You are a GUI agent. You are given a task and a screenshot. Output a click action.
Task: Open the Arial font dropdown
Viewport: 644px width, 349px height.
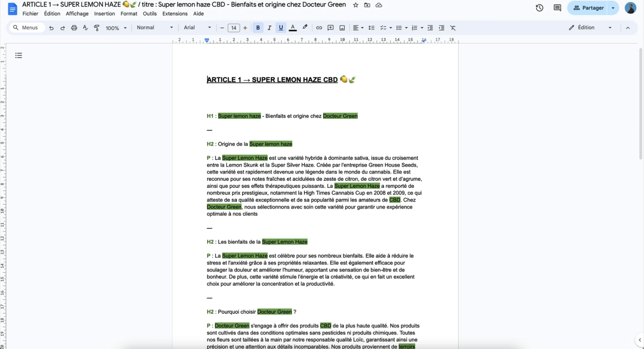[197, 28]
